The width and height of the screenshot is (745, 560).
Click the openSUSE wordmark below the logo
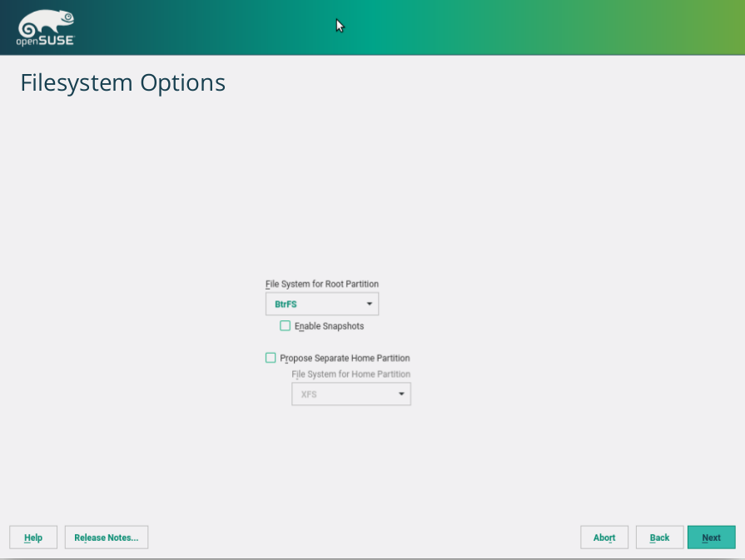tap(45, 41)
